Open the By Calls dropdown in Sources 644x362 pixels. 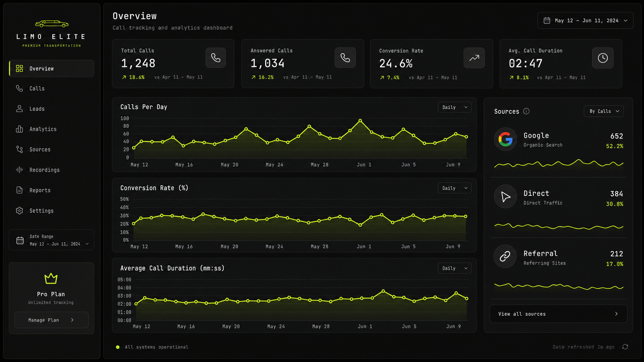tap(604, 111)
